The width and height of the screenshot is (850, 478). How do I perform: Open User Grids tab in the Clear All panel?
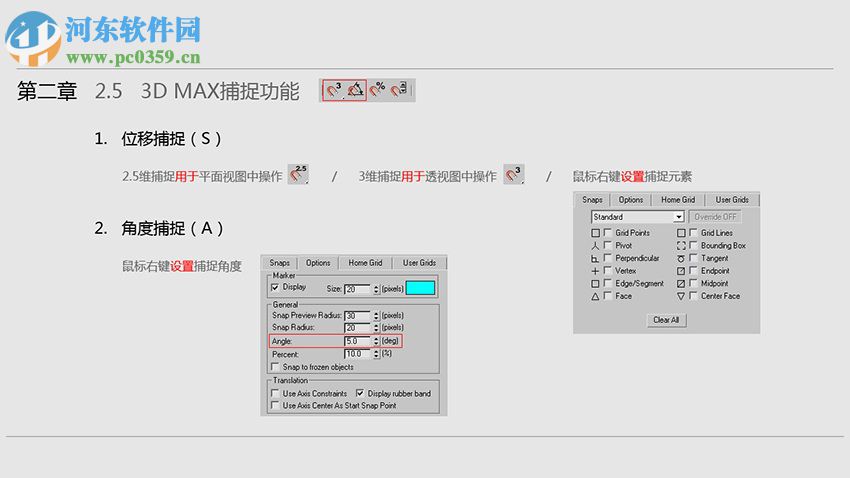[732, 199]
